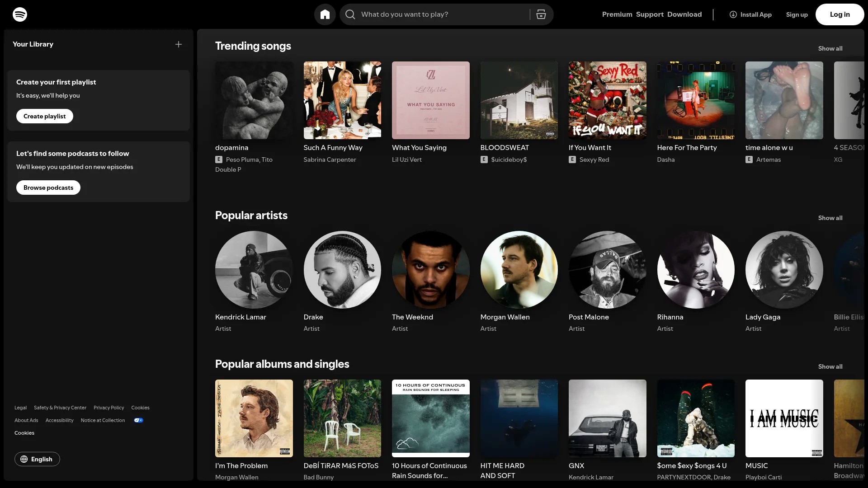The image size is (868, 488).
Task: Show all Trending songs
Action: pyautogui.click(x=830, y=48)
